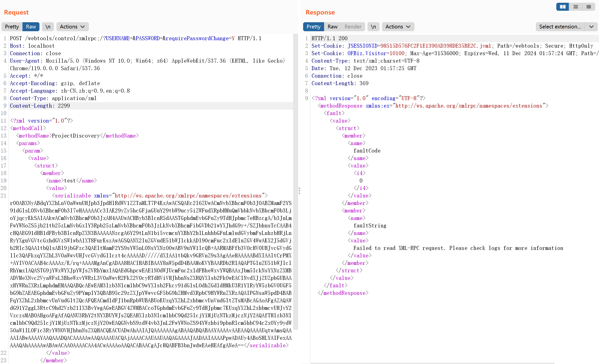Switch to side-by-side split layout icon
599x364 pixels.
[563, 7]
